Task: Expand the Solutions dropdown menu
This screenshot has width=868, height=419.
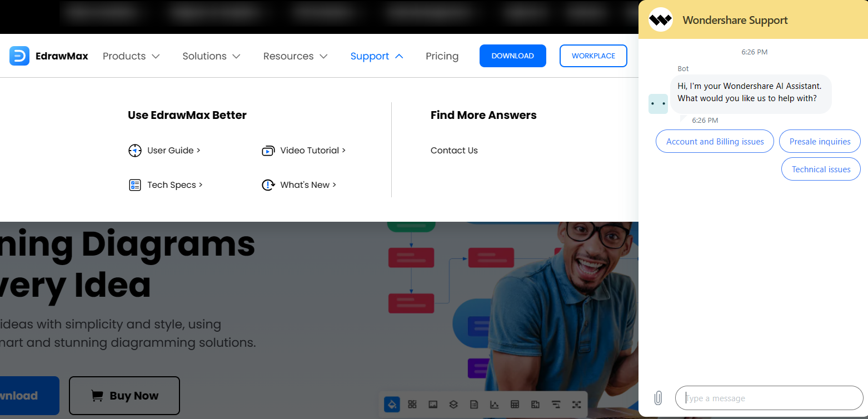Action: pyautogui.click(x=211, y=56)
